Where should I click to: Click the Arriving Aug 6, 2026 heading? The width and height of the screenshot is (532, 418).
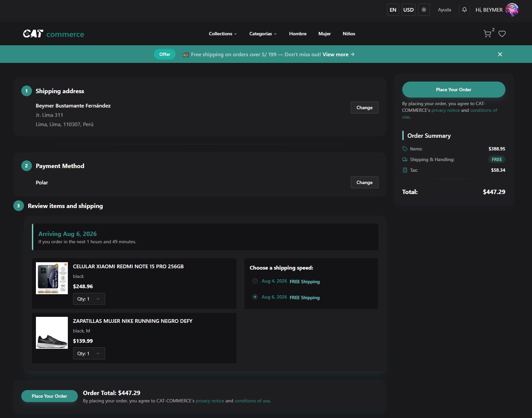(x=67, y=234)
